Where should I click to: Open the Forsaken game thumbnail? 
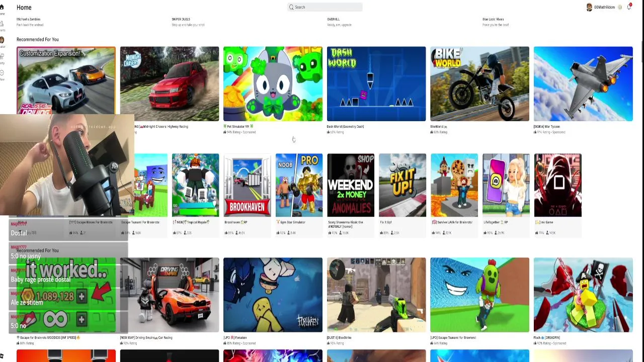273,295
